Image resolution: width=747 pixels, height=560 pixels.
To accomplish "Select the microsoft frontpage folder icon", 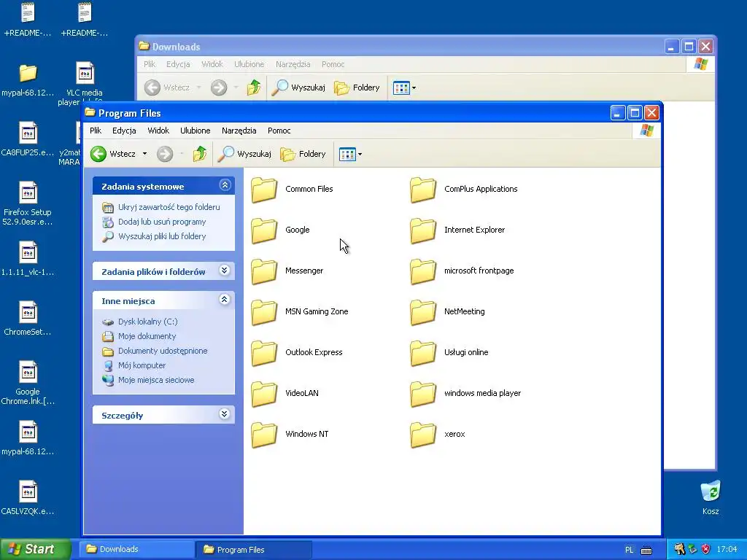I will 423,271.
